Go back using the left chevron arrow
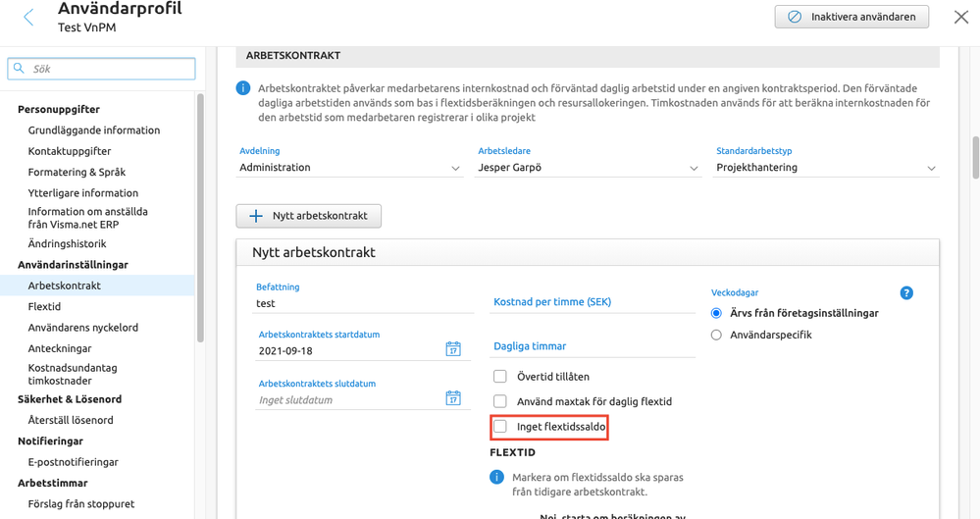 28,17
